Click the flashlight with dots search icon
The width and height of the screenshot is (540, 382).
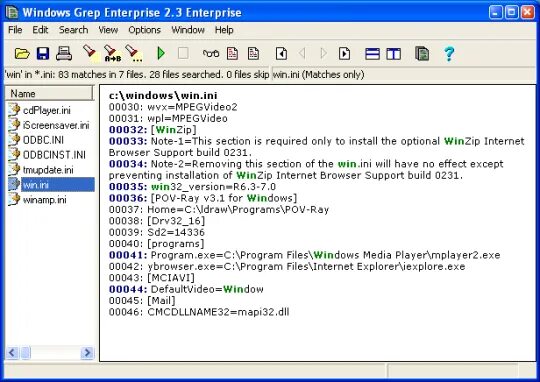coord(134,53)
